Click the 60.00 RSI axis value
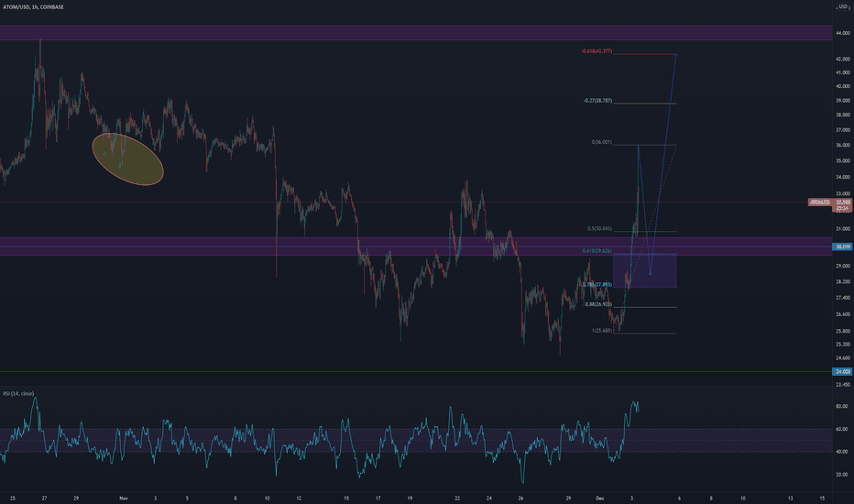Image resolution: width=854 pixels, height=504 pixels. point(841,430)
